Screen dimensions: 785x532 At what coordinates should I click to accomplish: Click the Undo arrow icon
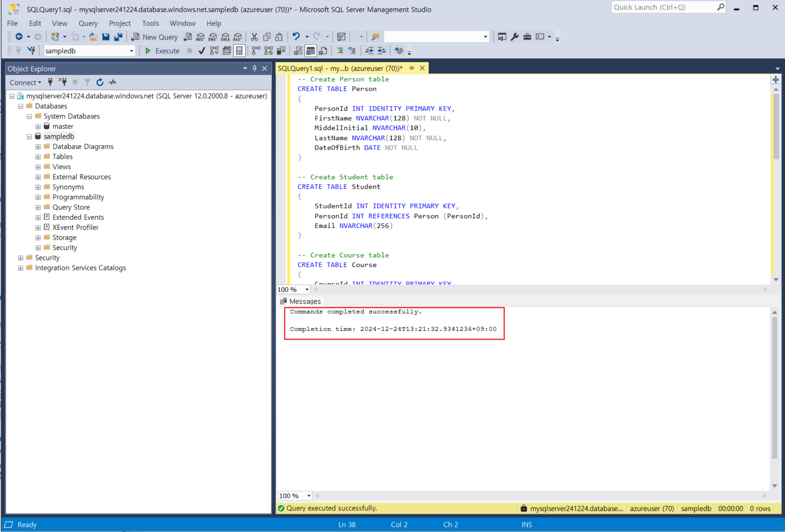coord(296,37)
